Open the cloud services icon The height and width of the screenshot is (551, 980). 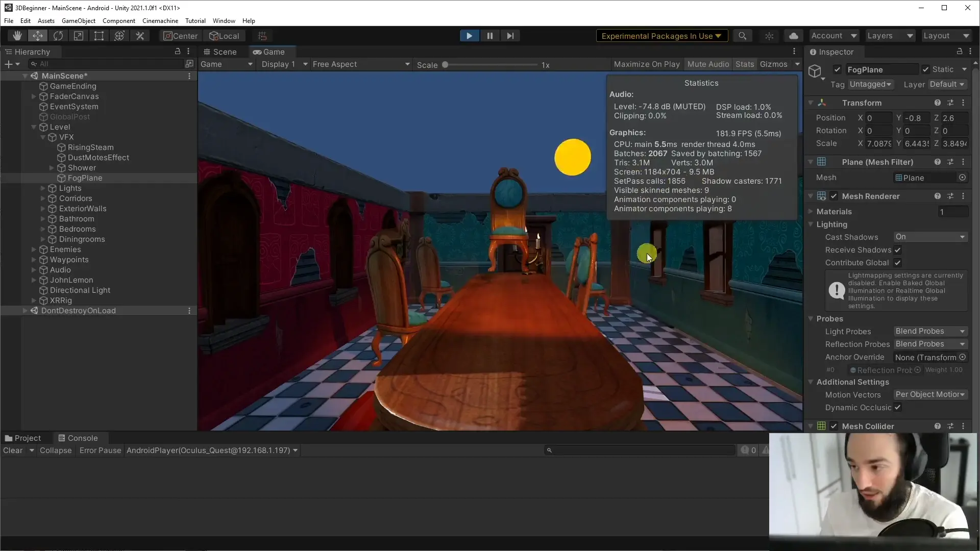[793, 36]
